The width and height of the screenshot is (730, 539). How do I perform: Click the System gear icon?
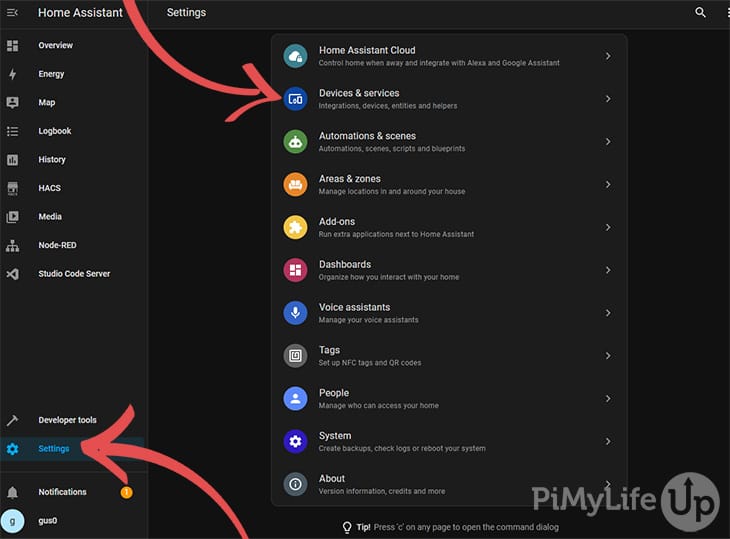[x=295, y=442]
